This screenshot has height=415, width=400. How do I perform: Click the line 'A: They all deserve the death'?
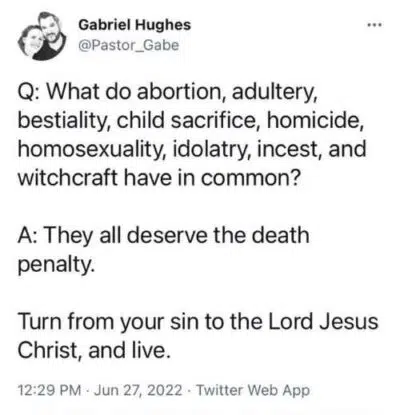pyautogui.click(x=164, y=235)
